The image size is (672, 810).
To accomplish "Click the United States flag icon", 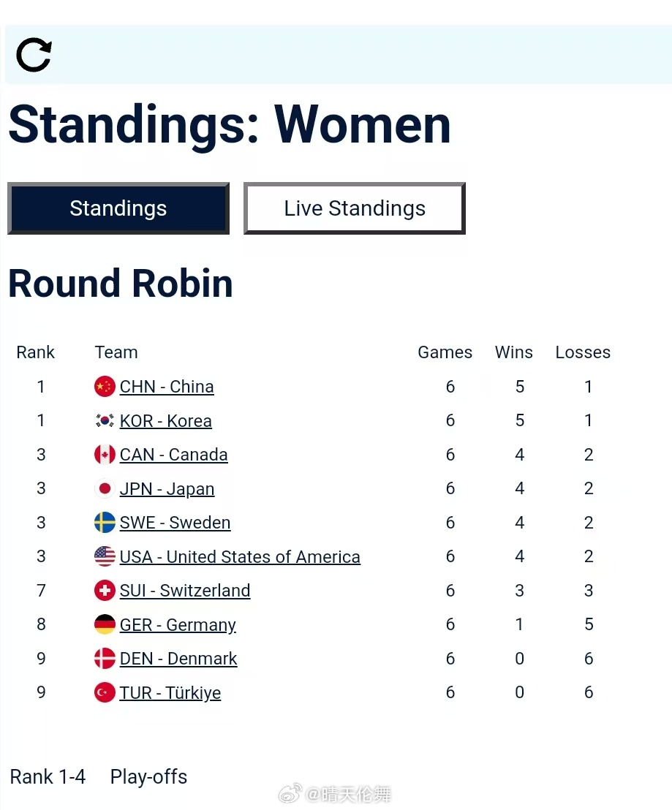I will [x=105, y=557].
